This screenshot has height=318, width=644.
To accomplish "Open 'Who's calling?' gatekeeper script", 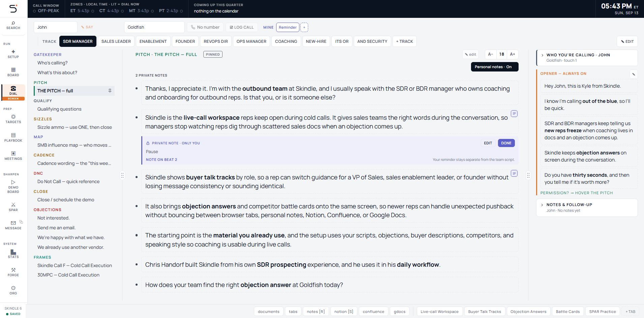I will (52, 63).
